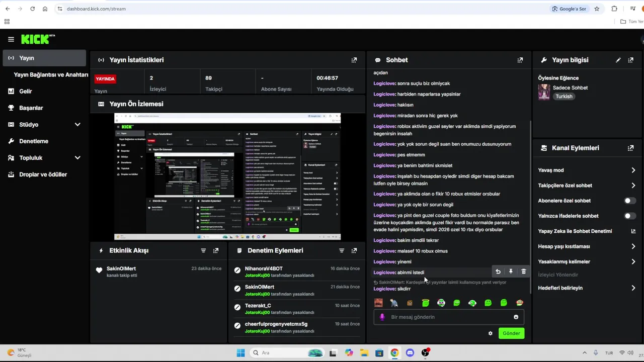Open File Explorer from the taskbar
Screen dimensions: 644x362
click(x=364, y=353)
